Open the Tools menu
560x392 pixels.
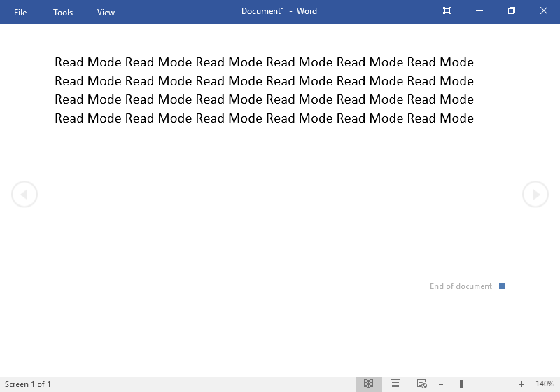click(x=63, y=12)
